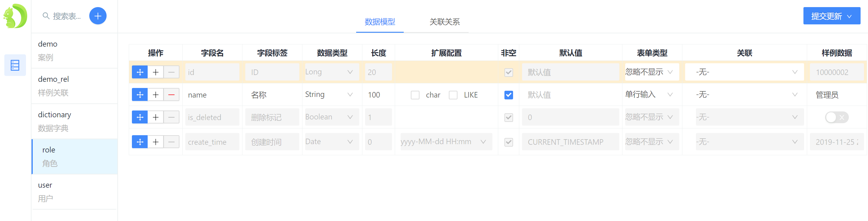Click default value input on name row
868x221 pixels.
571,95
